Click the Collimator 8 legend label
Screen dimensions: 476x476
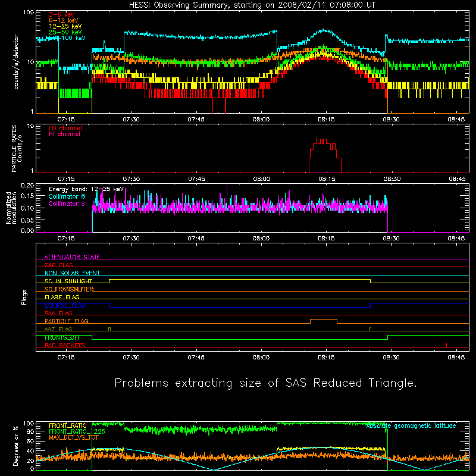67,196
